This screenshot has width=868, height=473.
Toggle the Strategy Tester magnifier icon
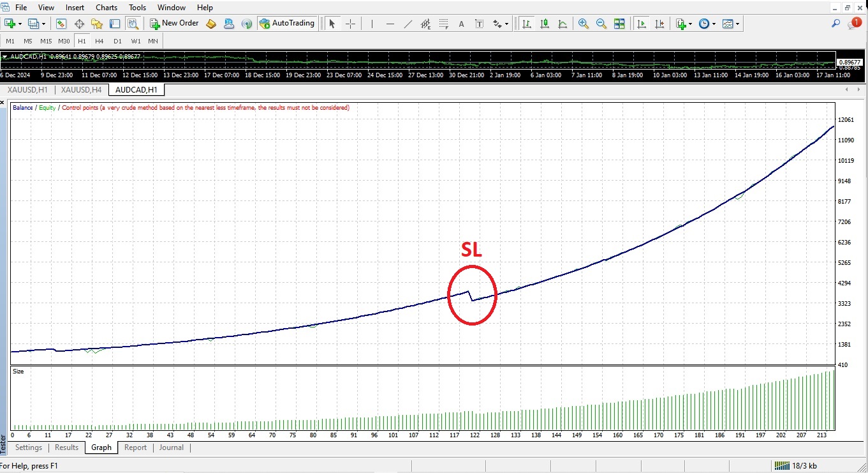pyautogui.click(x=133, y=24)
